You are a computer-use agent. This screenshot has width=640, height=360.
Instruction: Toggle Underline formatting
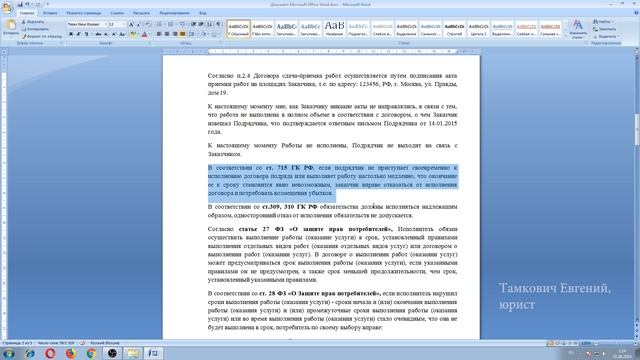[x=86, y=34]
